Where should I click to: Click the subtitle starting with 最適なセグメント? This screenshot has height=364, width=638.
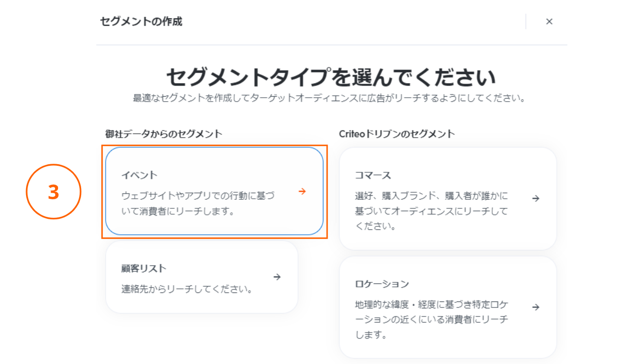point(329,98)
